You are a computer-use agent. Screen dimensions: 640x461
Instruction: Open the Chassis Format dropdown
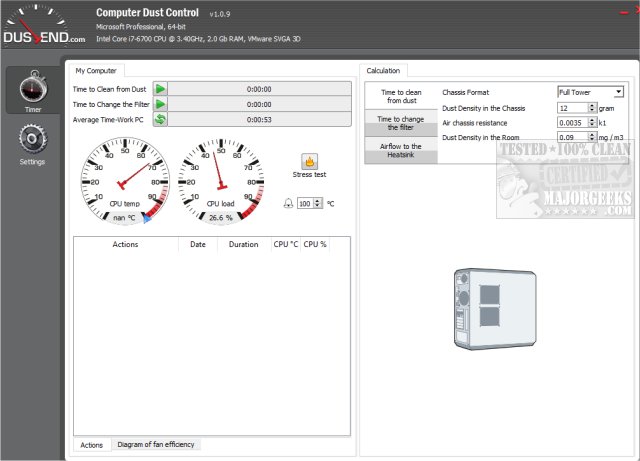click(x=619, y=92)
